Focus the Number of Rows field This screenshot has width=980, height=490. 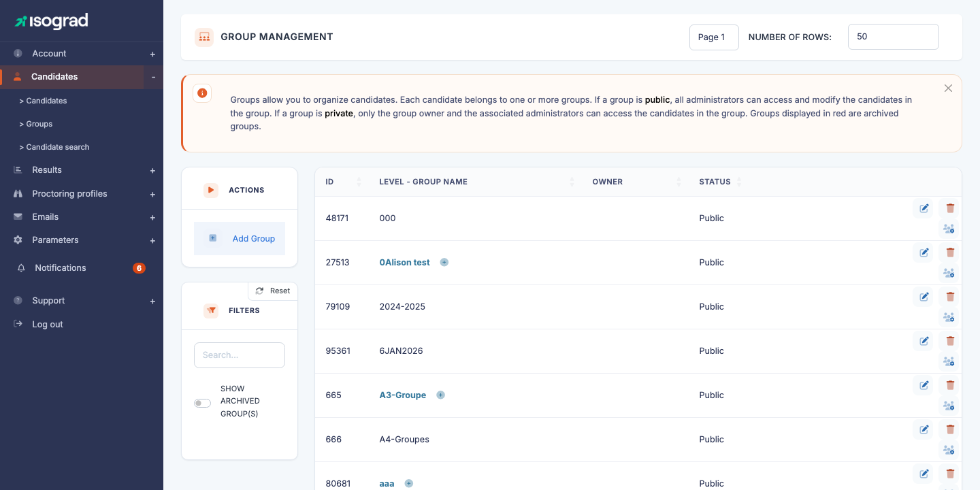894,37
